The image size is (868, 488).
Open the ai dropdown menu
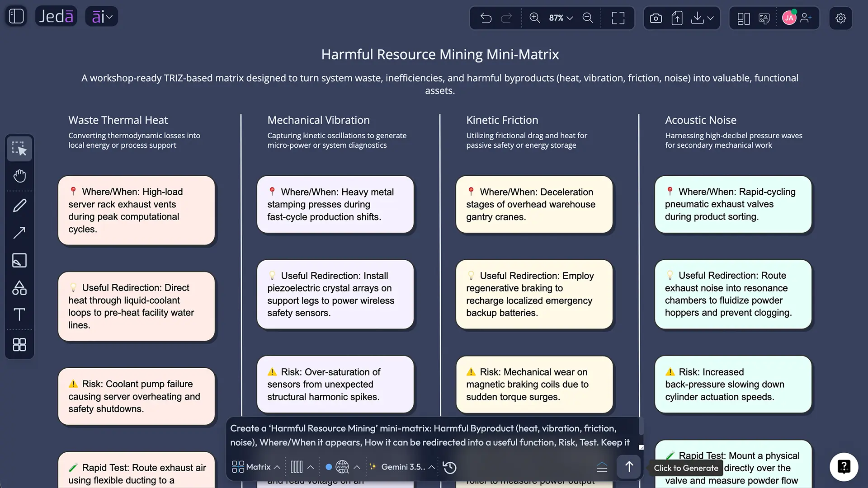102,17
